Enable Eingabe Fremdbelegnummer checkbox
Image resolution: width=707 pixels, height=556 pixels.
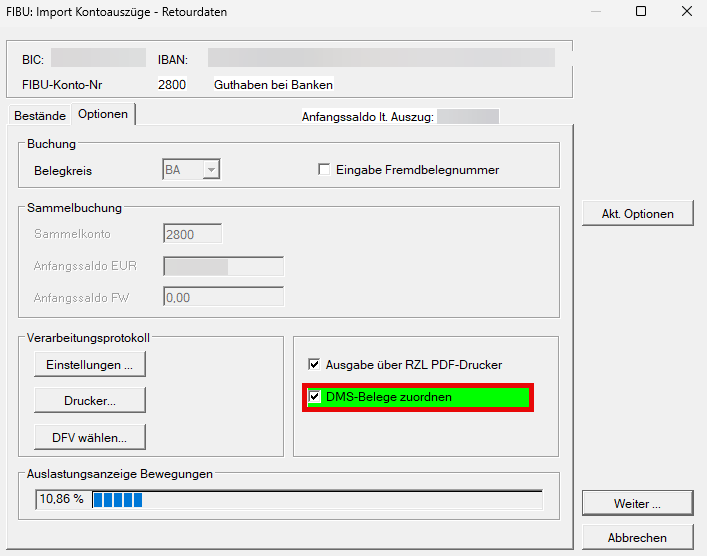(x=324, y=170)
